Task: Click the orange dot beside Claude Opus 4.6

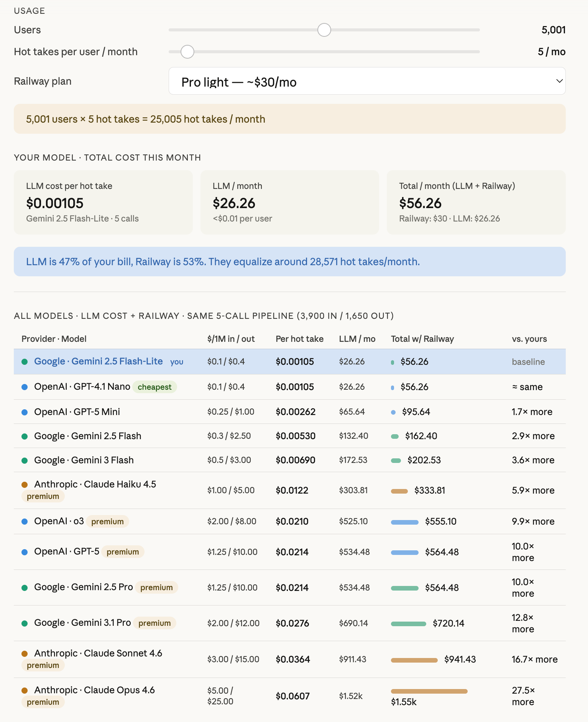Action: click(25, 691)
